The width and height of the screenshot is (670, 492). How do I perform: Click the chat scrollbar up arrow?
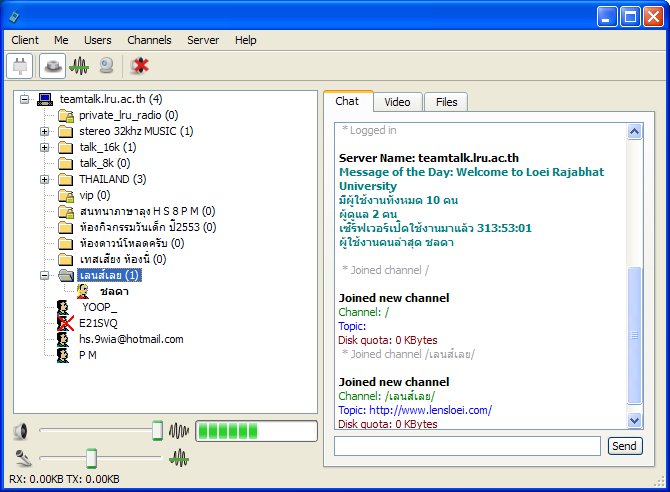635,131
